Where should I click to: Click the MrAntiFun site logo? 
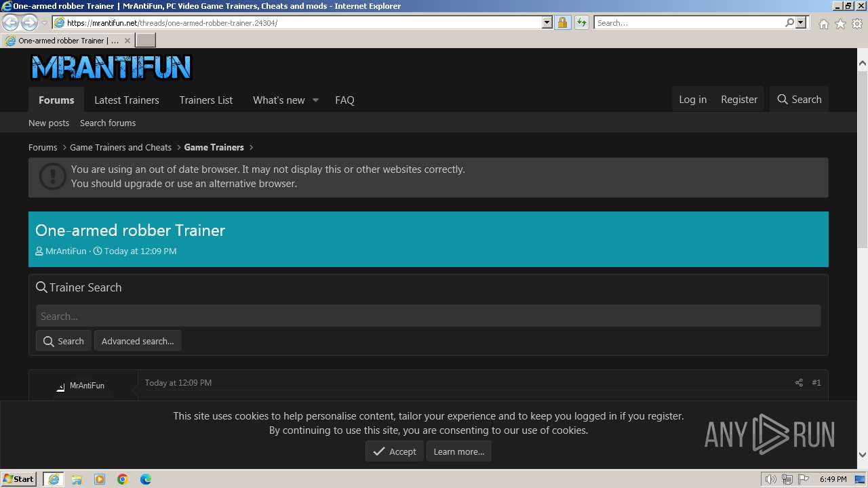(x=111, y=67)
